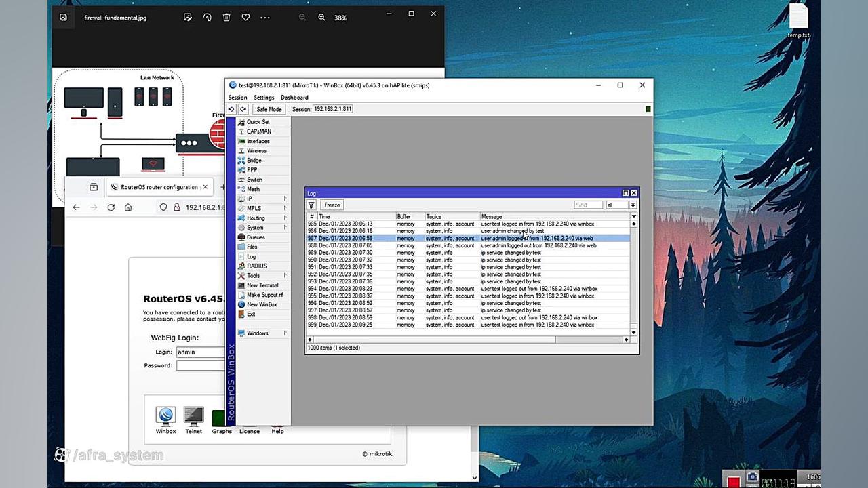
Task: Click the WinBox undo arrow
Action: point(231,109)
